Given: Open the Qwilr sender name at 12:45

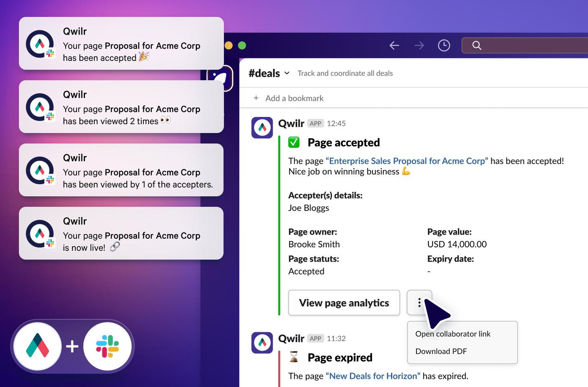Looking at the screenshot, I should 291,123.
